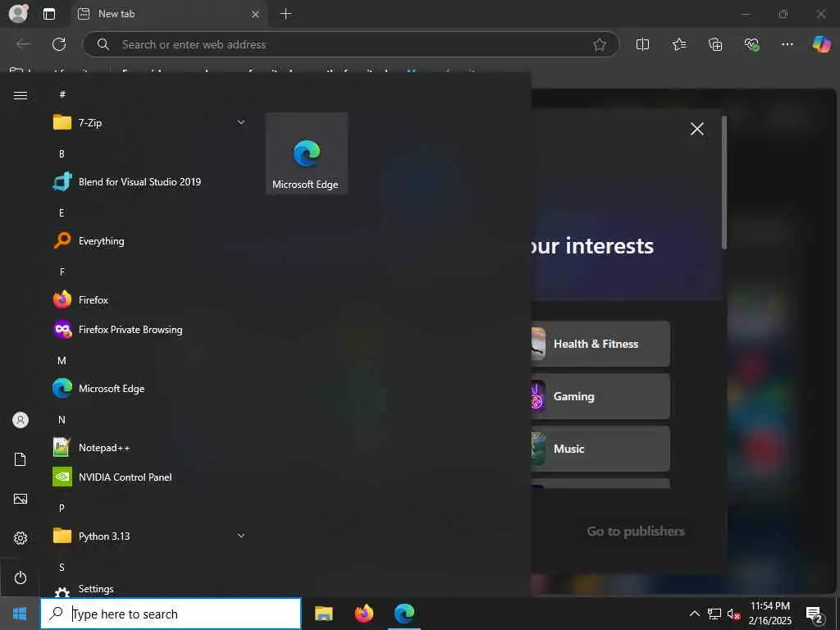Screen dimensions: 840x630
Task: Open Firefox from the app list
Action: (x=149, y=300)
